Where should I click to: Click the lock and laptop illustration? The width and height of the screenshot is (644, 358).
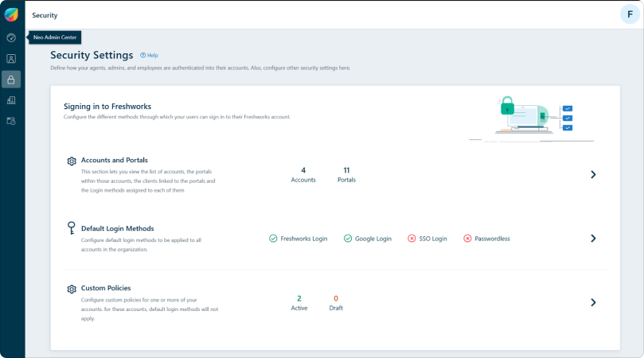[533, 119]
